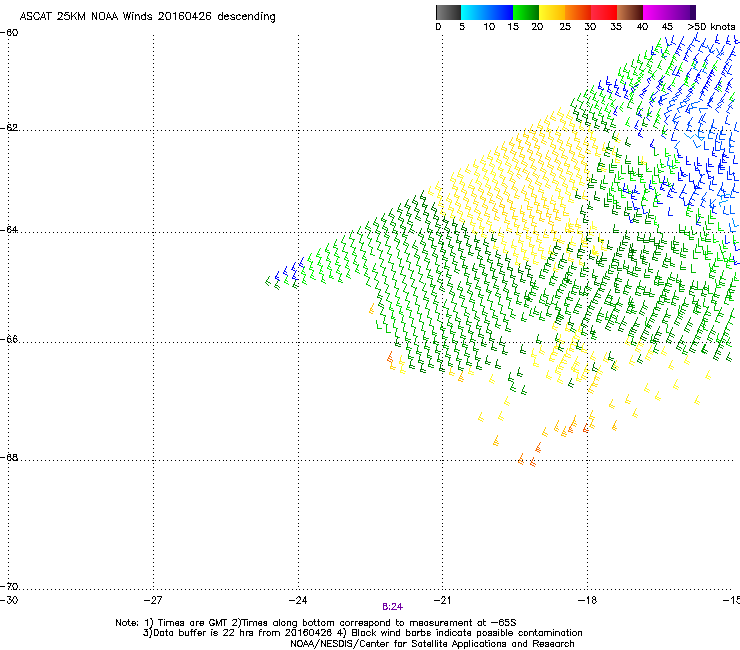Click the 'Times are GMT' note line
Screen dimensions: 740x650
pyautogui.click(x=316, y=623)
